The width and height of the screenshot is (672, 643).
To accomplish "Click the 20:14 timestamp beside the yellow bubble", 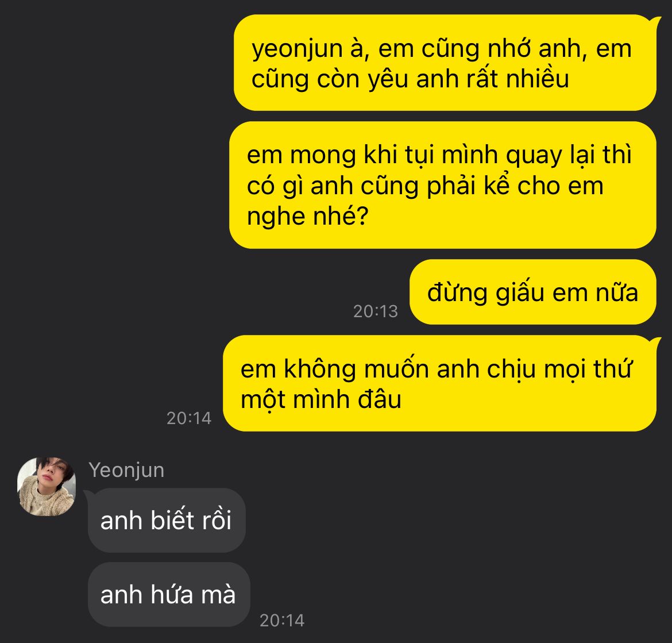I will tap(189, 418).
